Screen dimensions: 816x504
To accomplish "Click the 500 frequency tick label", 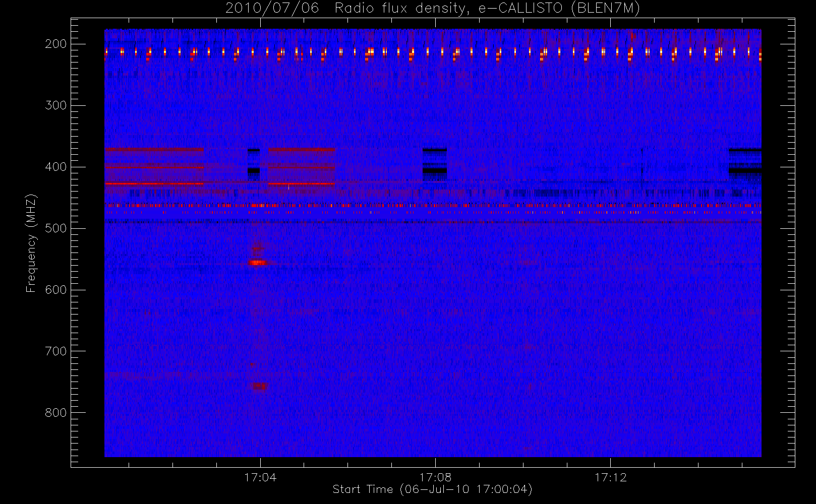I will [x=56, y=228].
